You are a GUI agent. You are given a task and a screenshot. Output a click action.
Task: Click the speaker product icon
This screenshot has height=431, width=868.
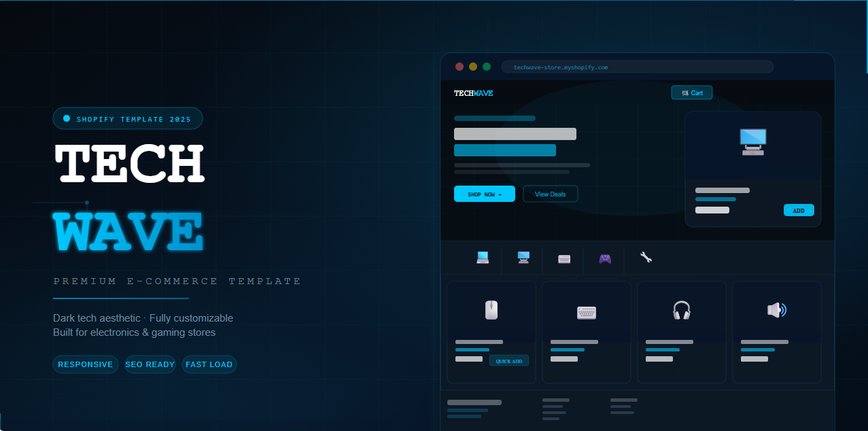(776, 310)
